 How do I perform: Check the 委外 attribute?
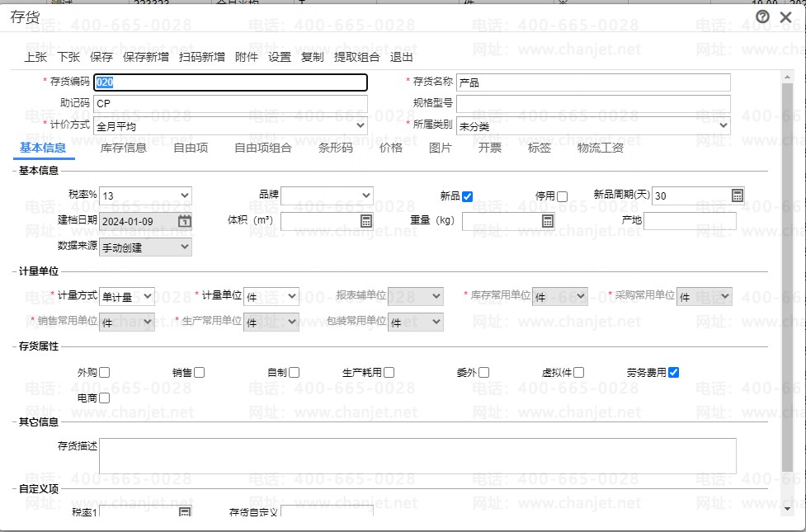pyautogui.click(x=483, y=373)
